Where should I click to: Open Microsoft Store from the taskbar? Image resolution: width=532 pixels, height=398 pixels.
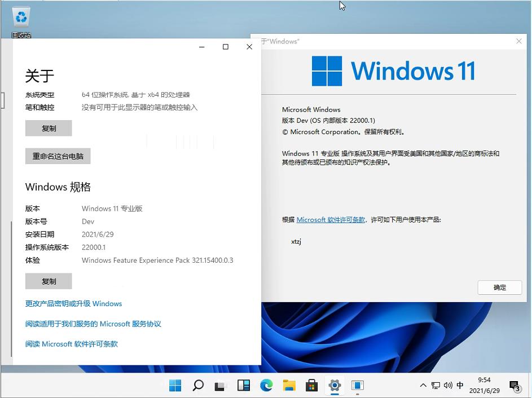(x=311, y=386)
